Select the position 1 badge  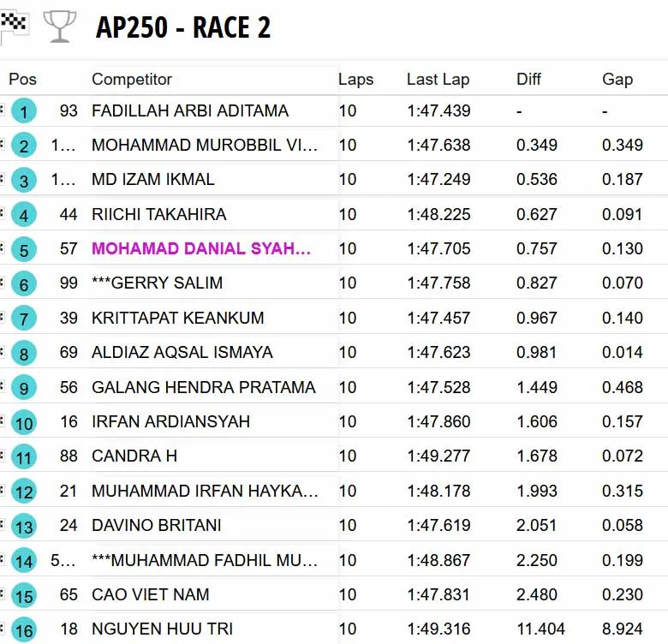pos(24,111)
